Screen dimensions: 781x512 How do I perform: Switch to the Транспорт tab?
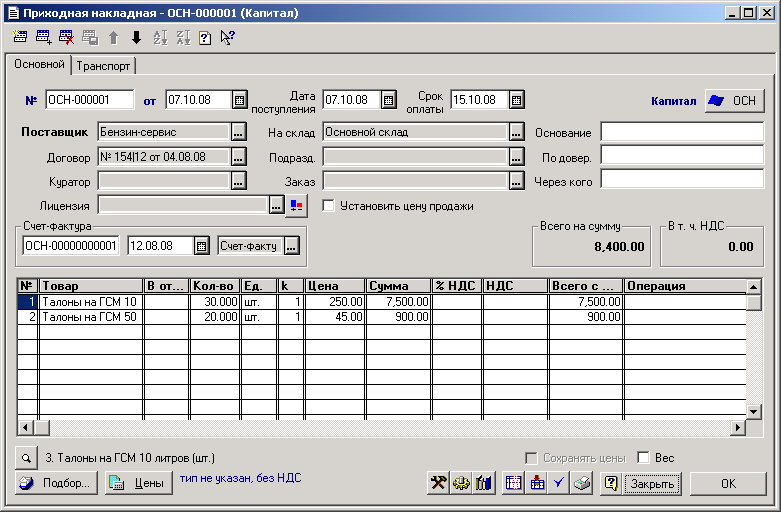pyautogui.click(x=104, y=66)
